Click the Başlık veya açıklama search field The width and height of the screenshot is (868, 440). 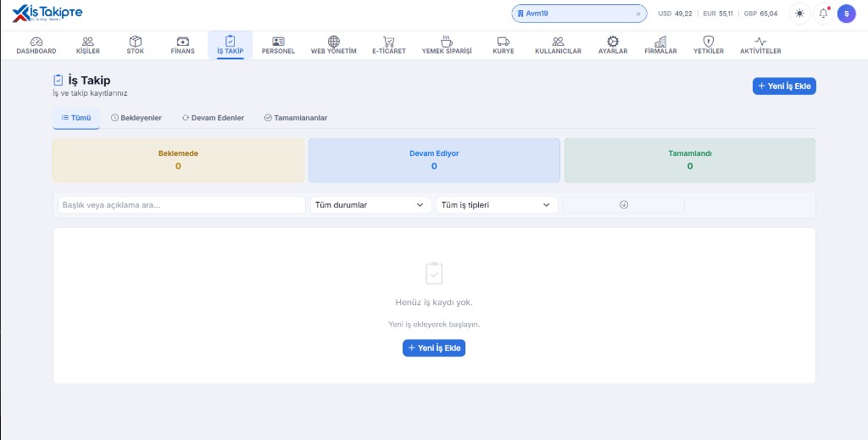tap(181, 205)
